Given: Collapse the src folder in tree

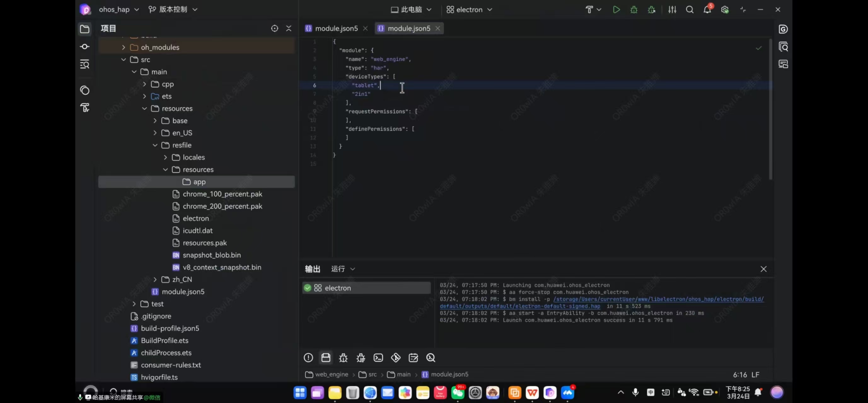Looking at the screenshot, I should pyautogui.click(x=124, y=60).
